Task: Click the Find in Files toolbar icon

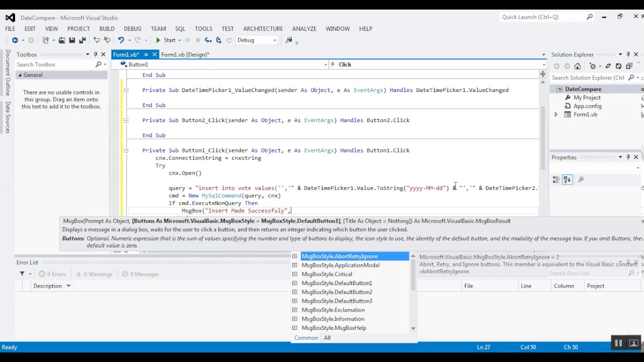Action: [x=289, y=40]
